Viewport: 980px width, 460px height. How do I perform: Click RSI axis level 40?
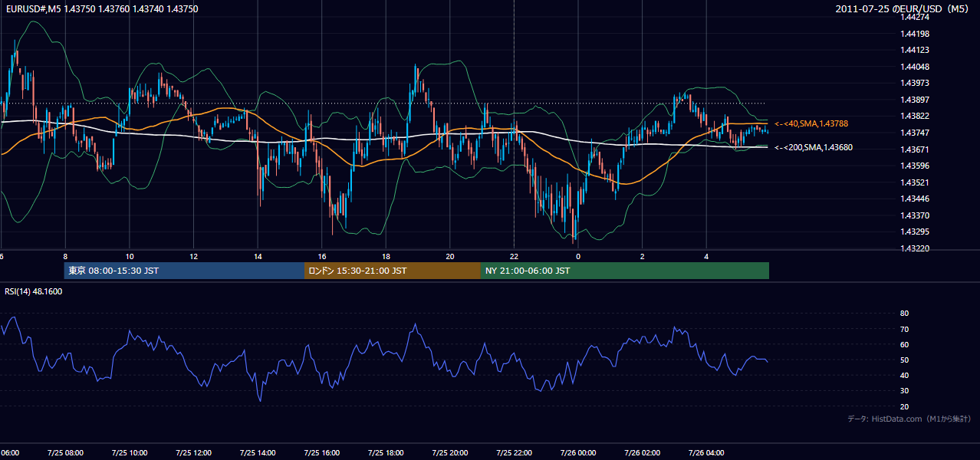(904, 375)
